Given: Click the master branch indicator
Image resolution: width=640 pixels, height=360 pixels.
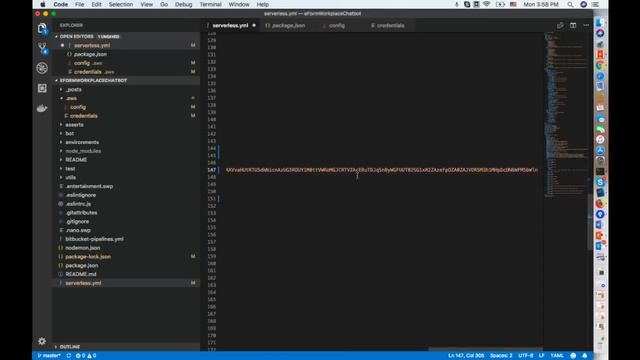Looking at the screenshot, I should pos(49,356).
